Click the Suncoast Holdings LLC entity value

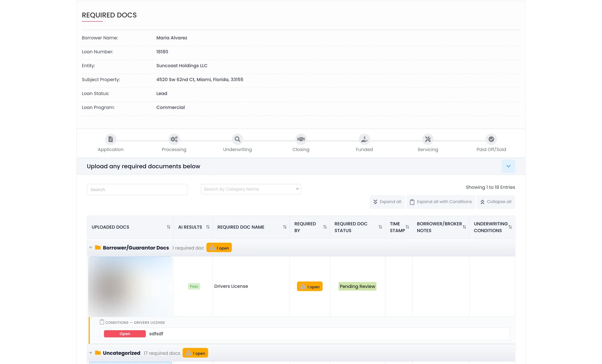point(182,66)
